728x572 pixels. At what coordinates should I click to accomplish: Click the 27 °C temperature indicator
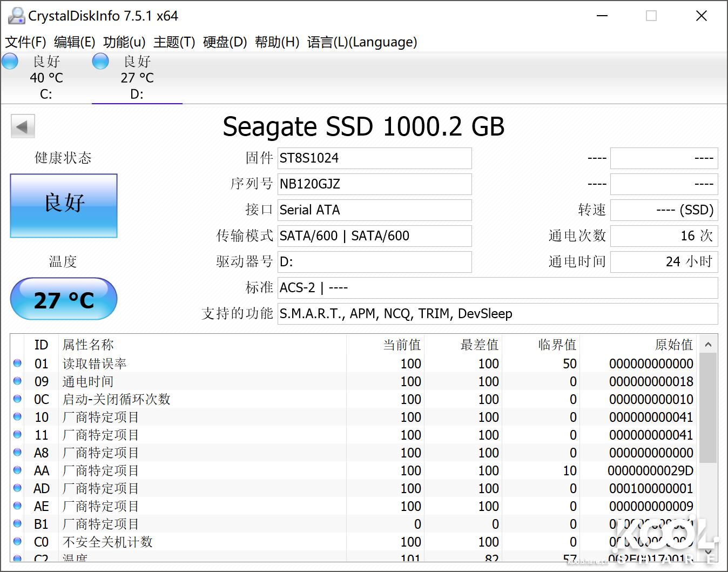point(63,299)
